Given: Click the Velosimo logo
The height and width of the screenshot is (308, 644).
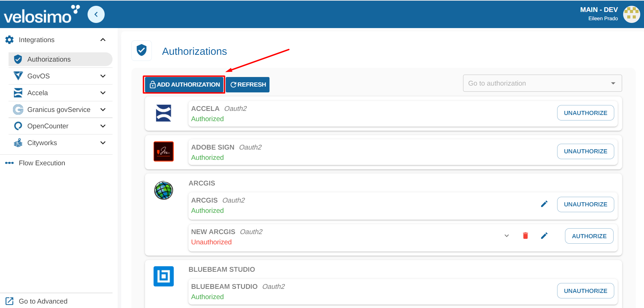Looking at the screenshot, I should 42,14.
